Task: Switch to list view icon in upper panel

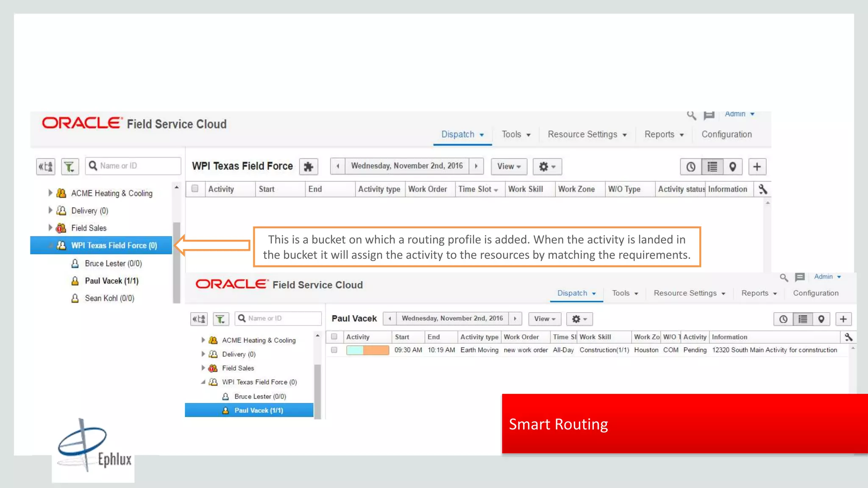Action: pyautogui.click(x=712, y=166)
